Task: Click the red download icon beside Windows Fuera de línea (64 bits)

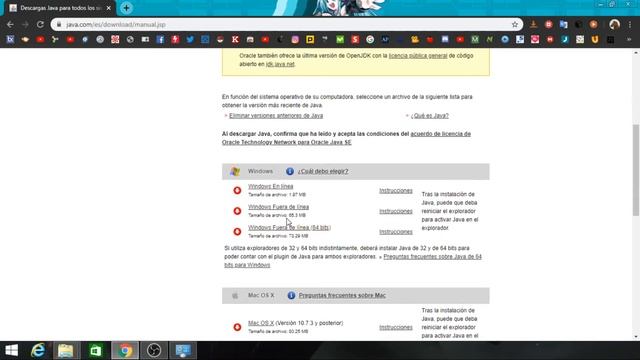Action: [x=237, y=231]
